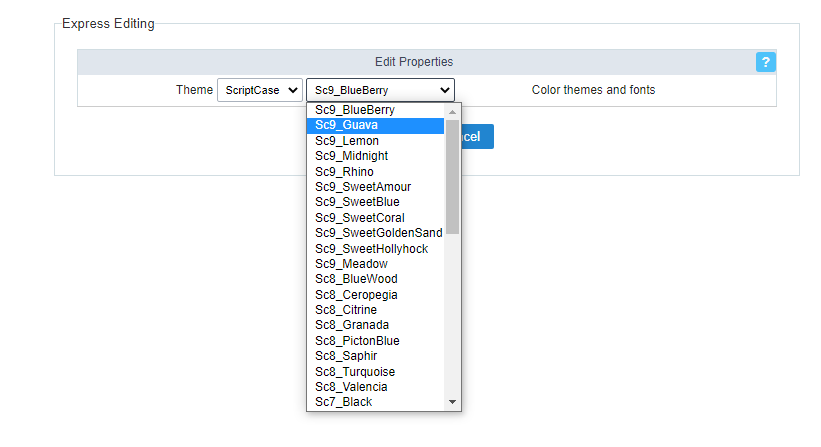The width and height of the screenshot is (821, 447).
Task: Select the Sc9_SweetBlue option
Action: click(375, 202)
